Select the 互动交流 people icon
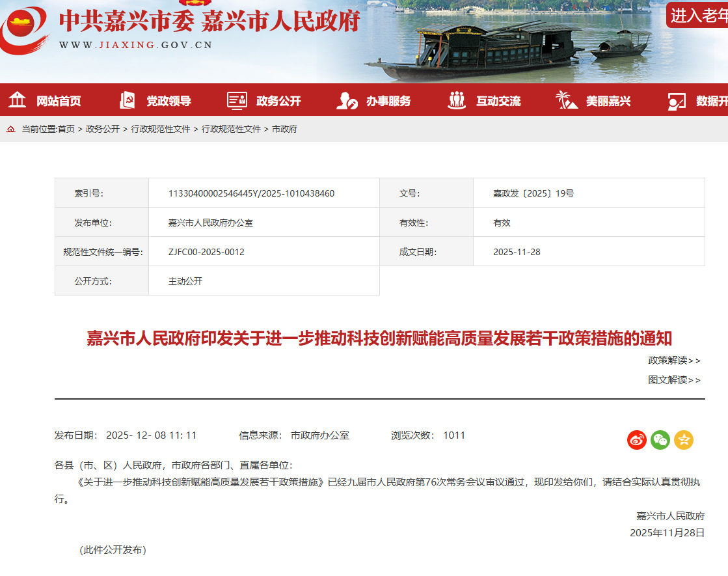The width and height of the screenshot is (728, 576). [x=457, y=100]
